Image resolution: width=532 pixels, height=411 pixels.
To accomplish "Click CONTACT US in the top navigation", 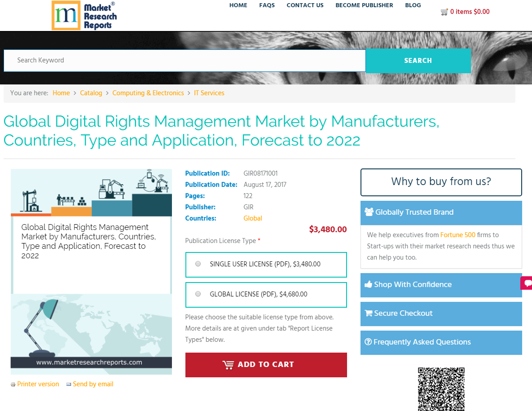I will point(305,5).
